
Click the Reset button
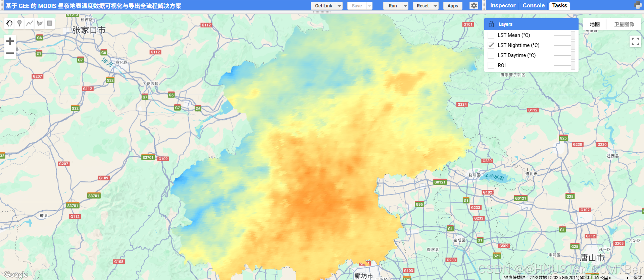[423, 6]
